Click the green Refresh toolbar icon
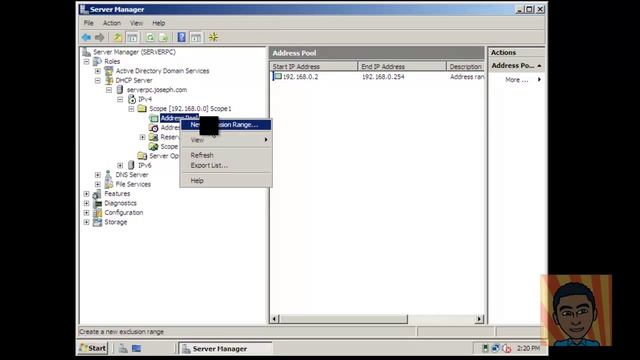This screenshot has height=360, width=640. coord(150,38)
